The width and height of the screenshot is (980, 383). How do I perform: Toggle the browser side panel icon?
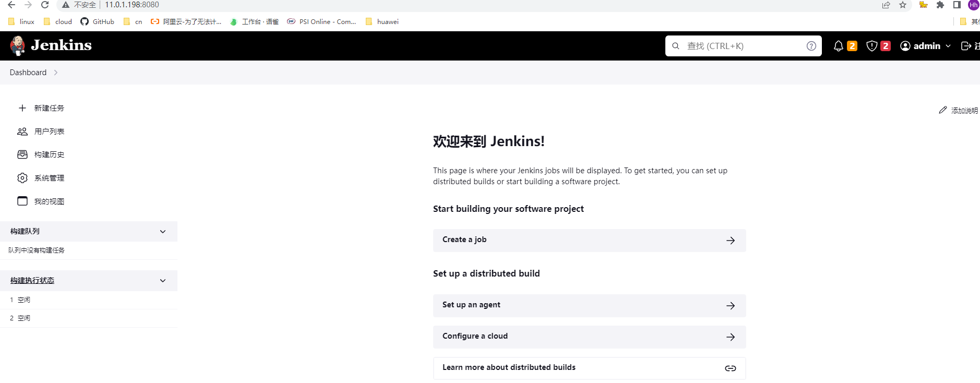coord(957,5)
